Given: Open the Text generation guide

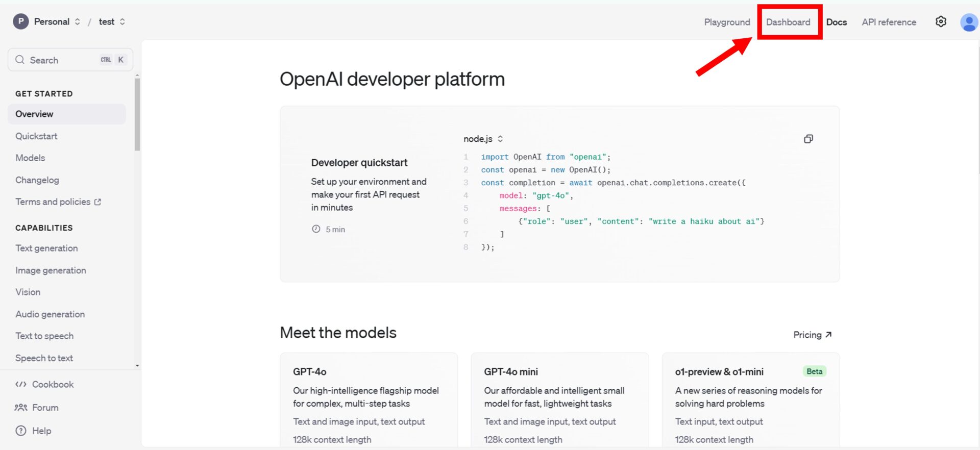Looking at the screenshot, I should point(46,248).
